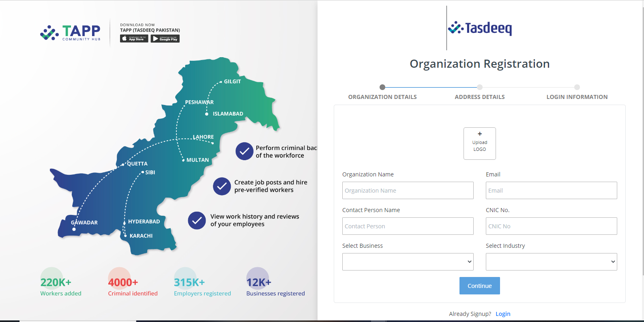
Task: Click the QUETTA label on map
Action: pyautogui.click(x=137, y=164)
